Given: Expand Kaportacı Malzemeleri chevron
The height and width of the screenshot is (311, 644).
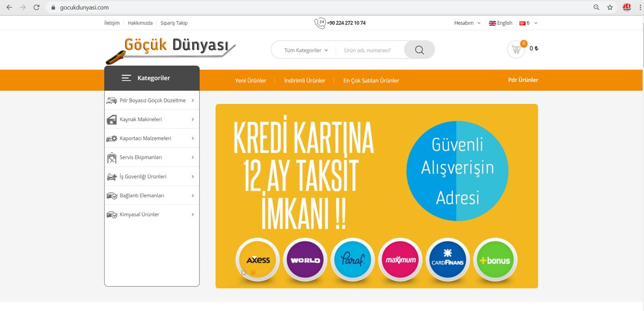Looking at the screenshot, I should tap(193, 138).
